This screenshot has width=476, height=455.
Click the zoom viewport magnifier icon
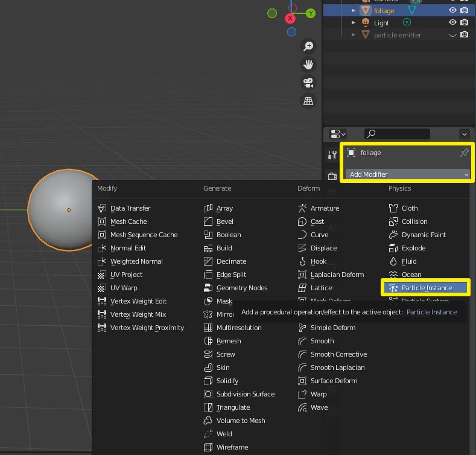[x=308, y=46]
